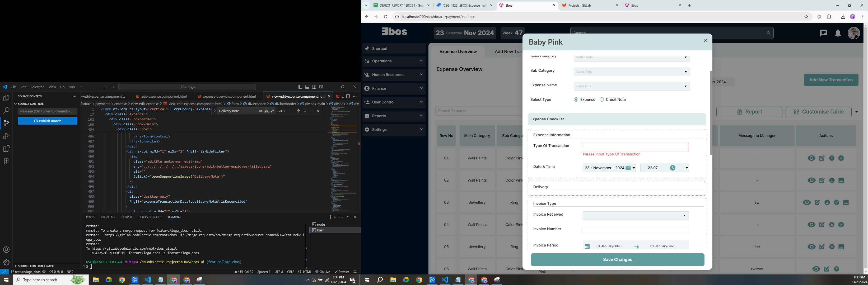Expand the SOURCE CONTROL GRAPH section

36,266
